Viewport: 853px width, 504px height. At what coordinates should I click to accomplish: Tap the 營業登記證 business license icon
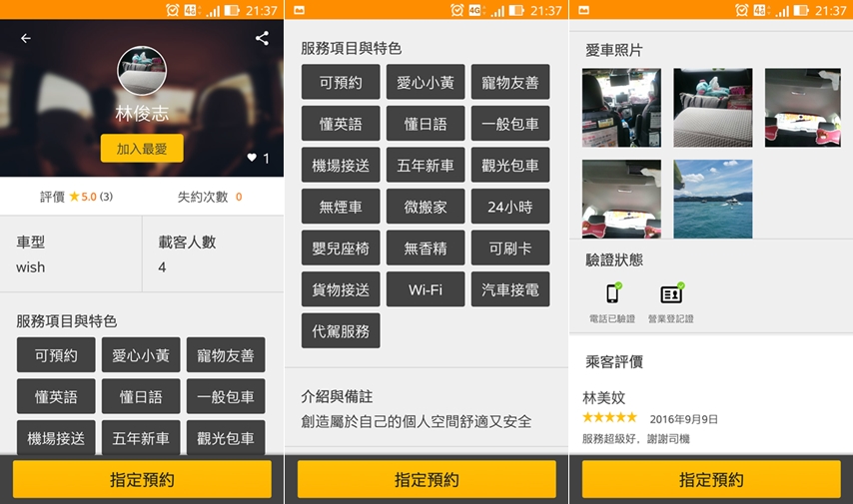click(x=671, y=293)
